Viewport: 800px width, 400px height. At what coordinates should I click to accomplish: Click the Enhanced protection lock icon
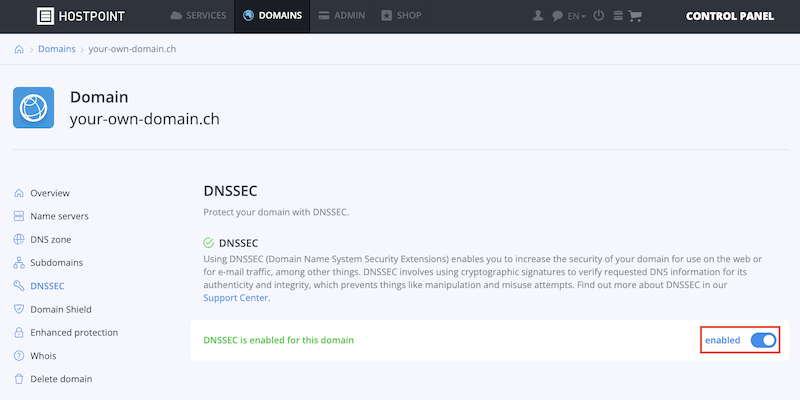click(19, 333)
